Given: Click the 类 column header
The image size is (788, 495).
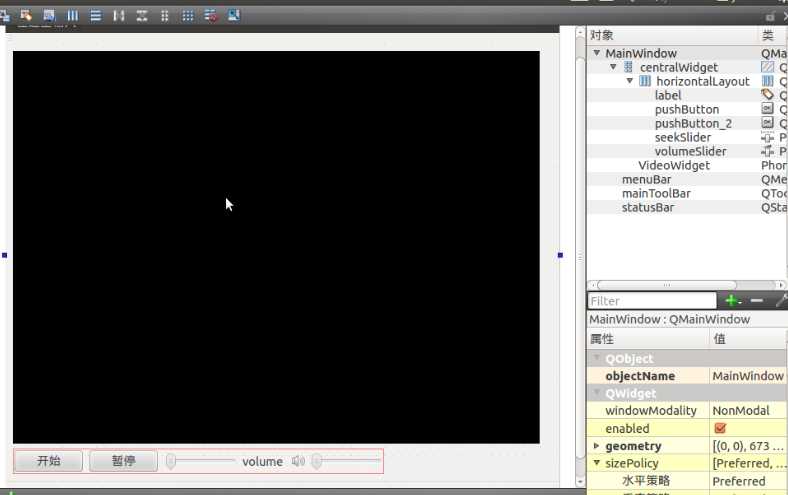Looking at the screenshot, I should [x=773, y=35].
